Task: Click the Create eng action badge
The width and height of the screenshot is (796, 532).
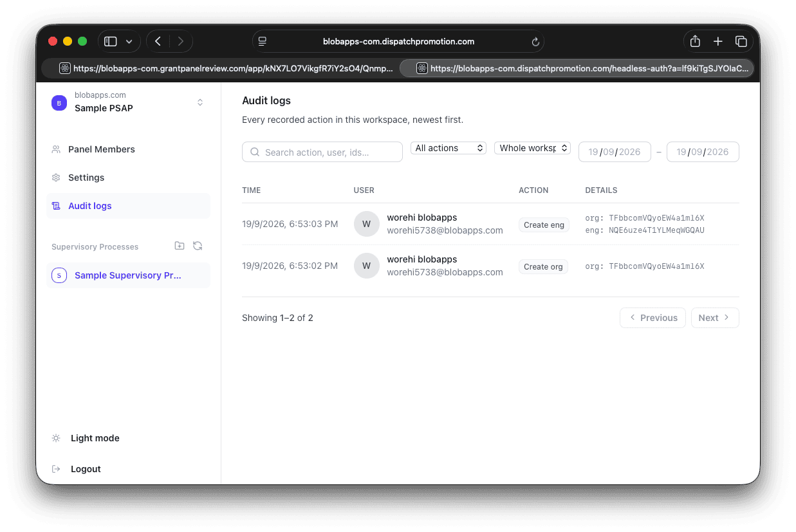Action: click(x=544, y=225)
